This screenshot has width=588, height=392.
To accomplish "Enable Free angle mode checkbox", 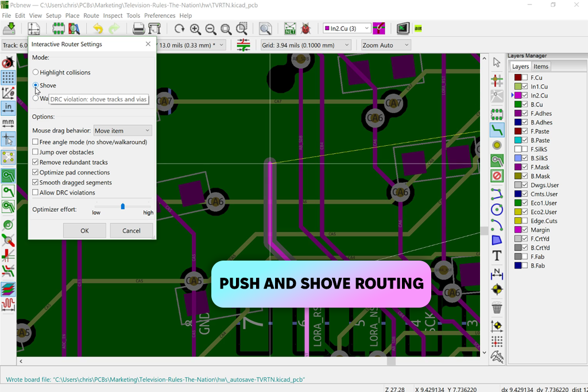I will pyautogui.click(x=35, y=142).
